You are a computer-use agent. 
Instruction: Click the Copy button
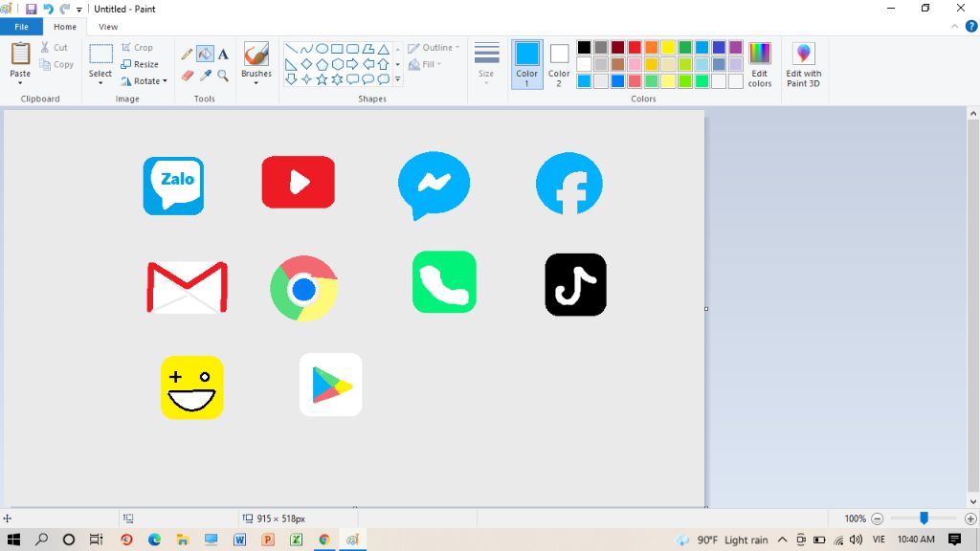[x=56, y=64]
